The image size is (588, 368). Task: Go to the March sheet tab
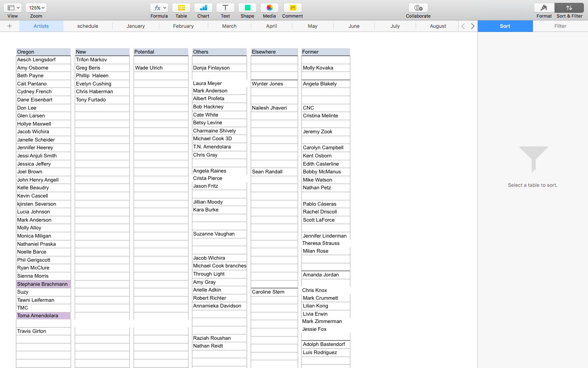tap(229, 26)
